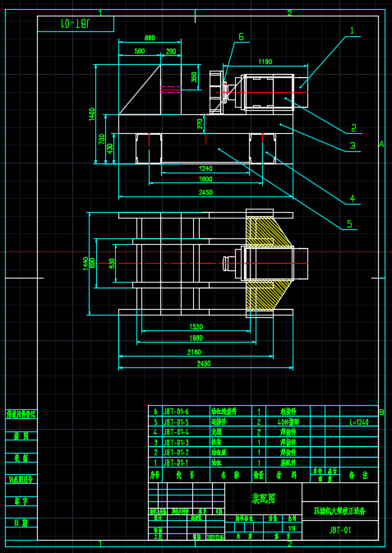Image resolution: width=392 pixels, height=553 pixels.
Task: Click the 1400 overall height dimension
Action: [x=92, y=114]
